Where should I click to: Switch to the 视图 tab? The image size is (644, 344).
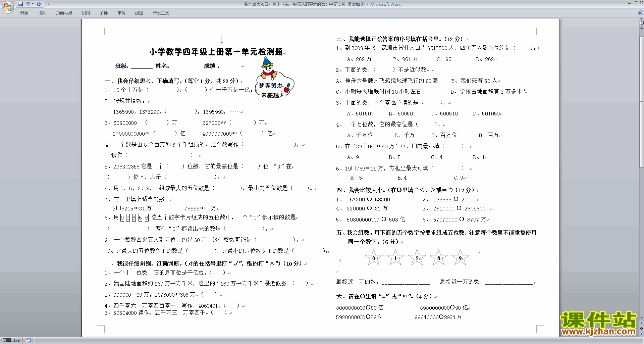139,13
